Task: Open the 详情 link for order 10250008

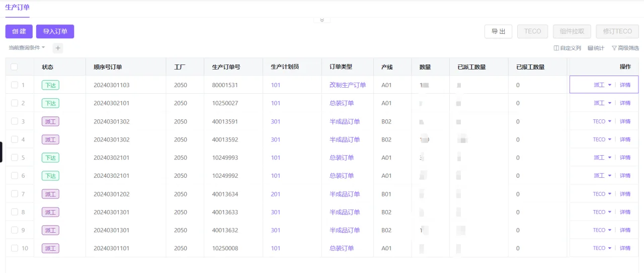Action: pyautogui.click(x=625, y=248)
